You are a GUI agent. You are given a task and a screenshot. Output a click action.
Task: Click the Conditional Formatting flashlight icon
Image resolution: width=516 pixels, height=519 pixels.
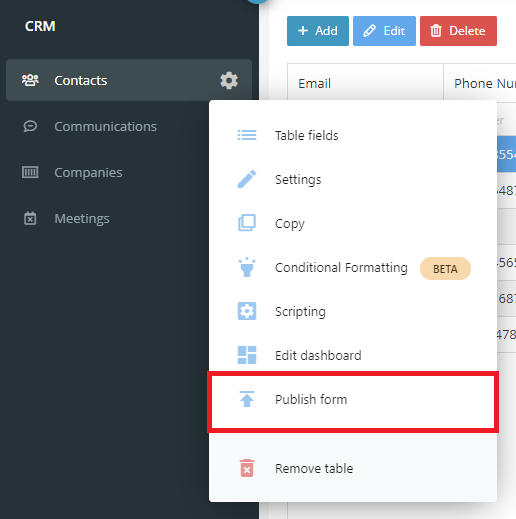(x=247, y=267)
